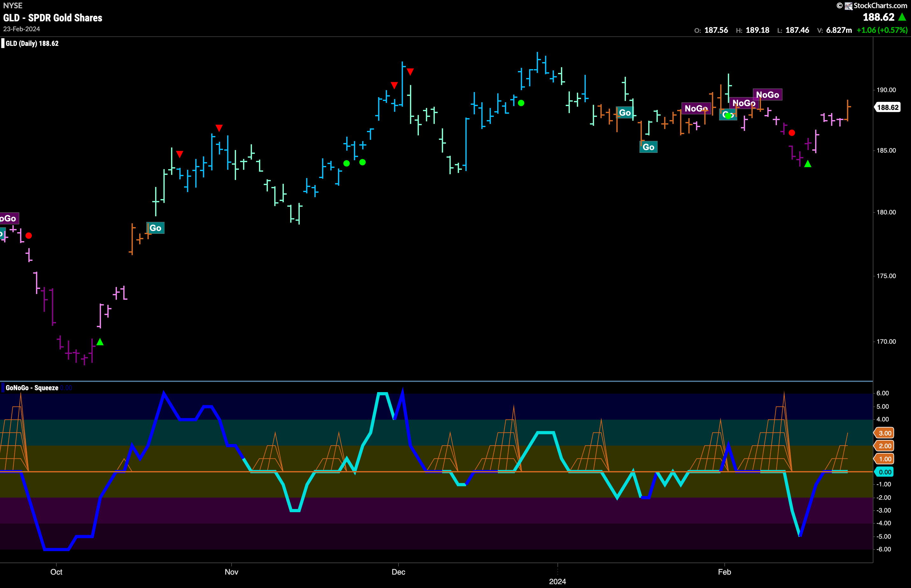Image resolution: width=911 pixels, height=588 pixels.
Task: Click the Go label in mid-October
Action: [155, 228]
